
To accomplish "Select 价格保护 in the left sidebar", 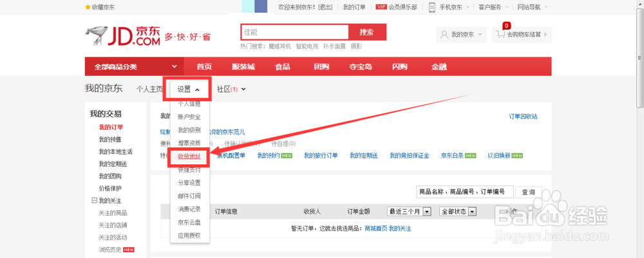I will point(110,189).
